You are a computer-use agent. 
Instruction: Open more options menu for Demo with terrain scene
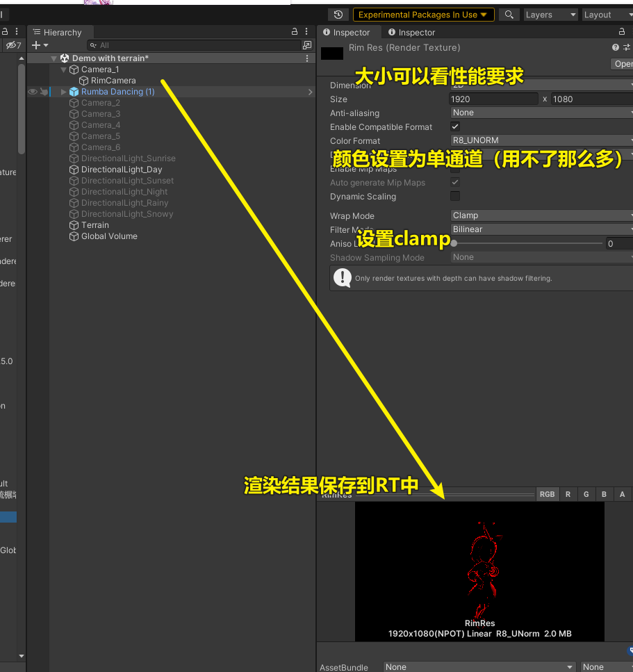(306, 58)
